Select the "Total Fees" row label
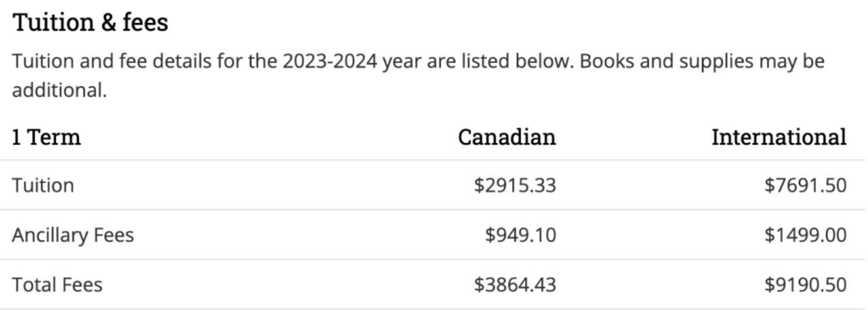868x310 pixels. (x=57, y=284)
